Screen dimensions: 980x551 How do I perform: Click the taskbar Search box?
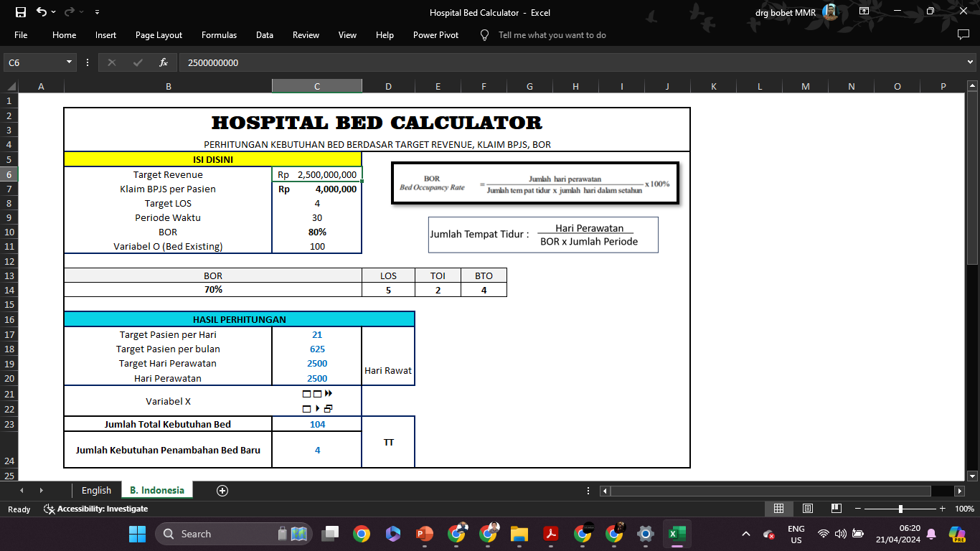coord(235,534)
